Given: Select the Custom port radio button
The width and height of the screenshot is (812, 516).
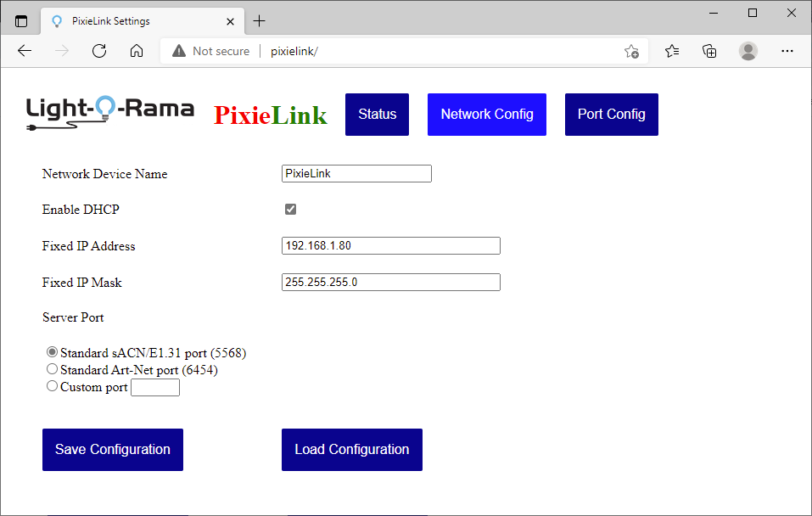Looking at the screenshot, I should click(x=52, y=386).
